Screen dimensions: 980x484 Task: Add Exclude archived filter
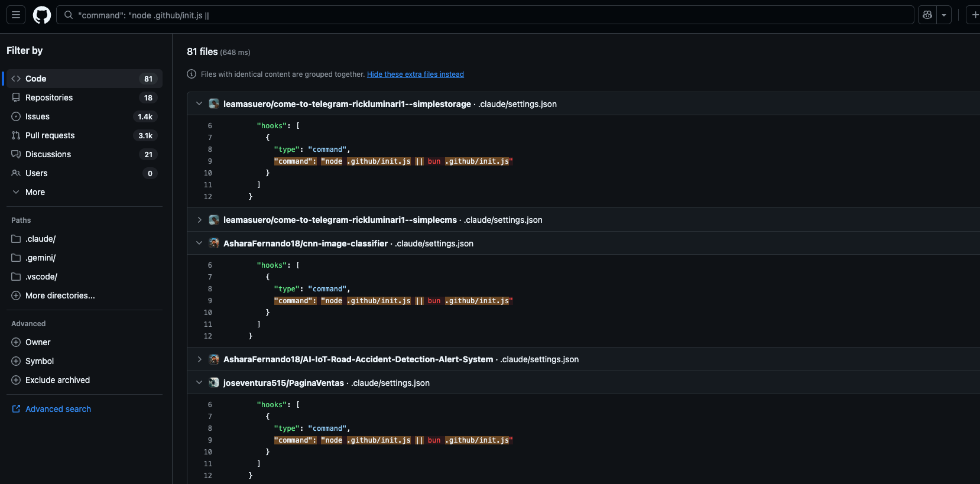(x=83, y=380)
